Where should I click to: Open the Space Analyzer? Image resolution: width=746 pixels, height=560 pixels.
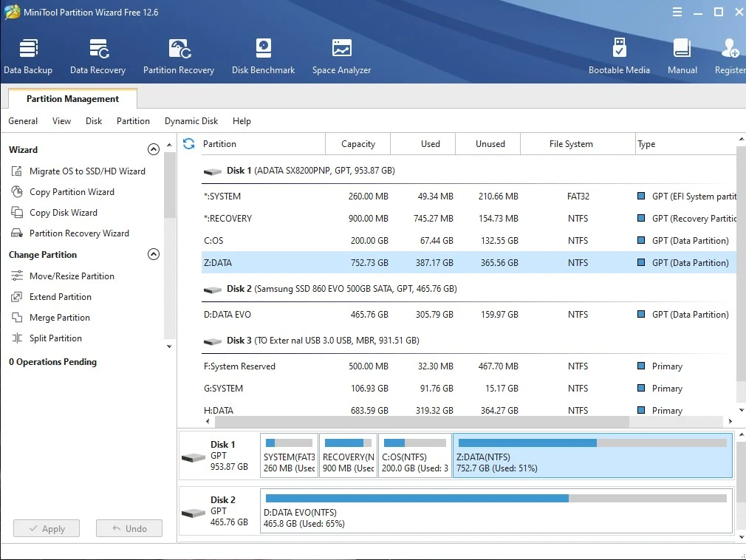pyautogui.click(x=341, y=57)
